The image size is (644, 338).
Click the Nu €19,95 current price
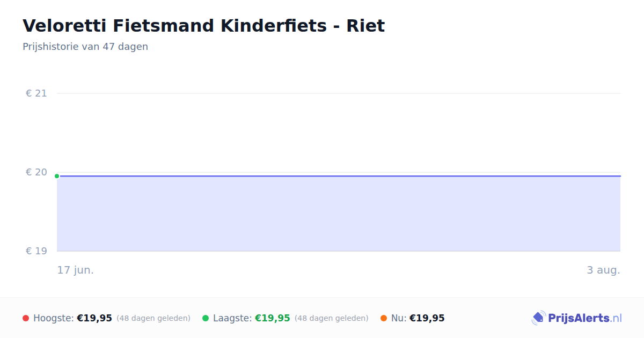[x=427, y=318]
